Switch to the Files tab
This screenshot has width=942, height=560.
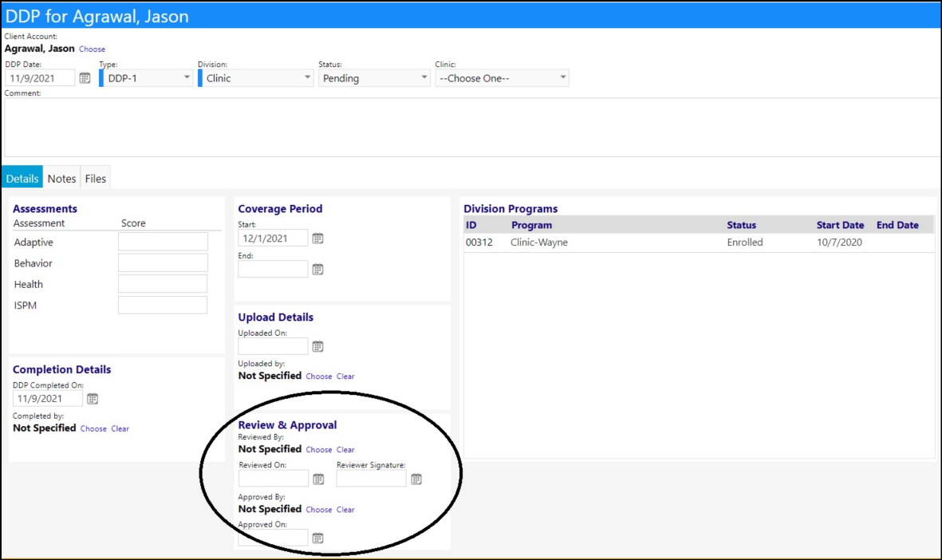[96, 179]
